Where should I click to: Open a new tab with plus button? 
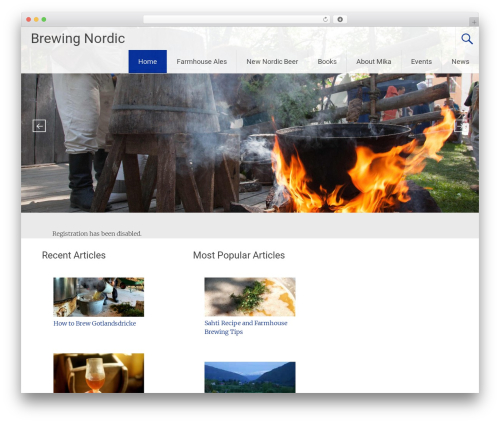tap(474, 22)
